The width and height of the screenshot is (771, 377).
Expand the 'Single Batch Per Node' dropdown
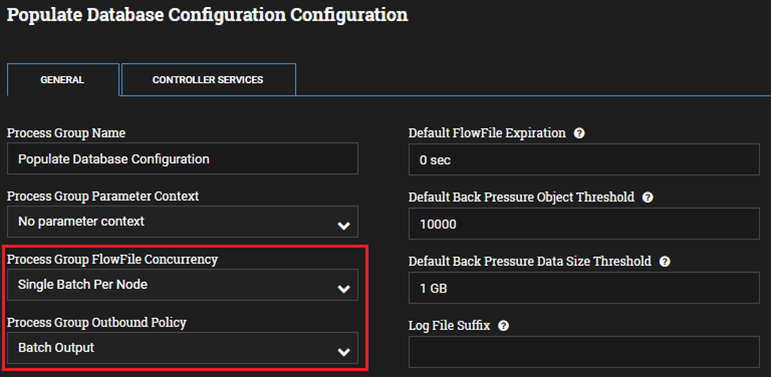(x=182, y=285)
